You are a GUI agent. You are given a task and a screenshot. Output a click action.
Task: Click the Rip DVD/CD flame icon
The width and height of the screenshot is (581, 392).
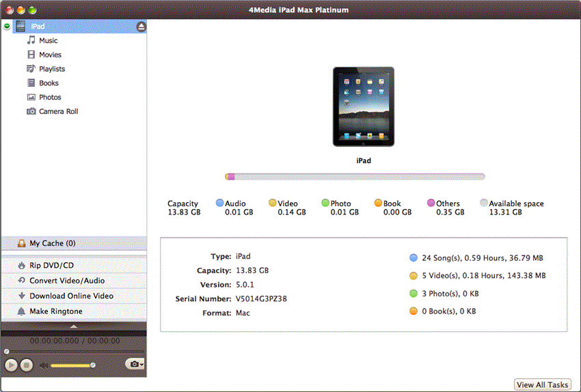pyautogui.click(x=21, y=265)
